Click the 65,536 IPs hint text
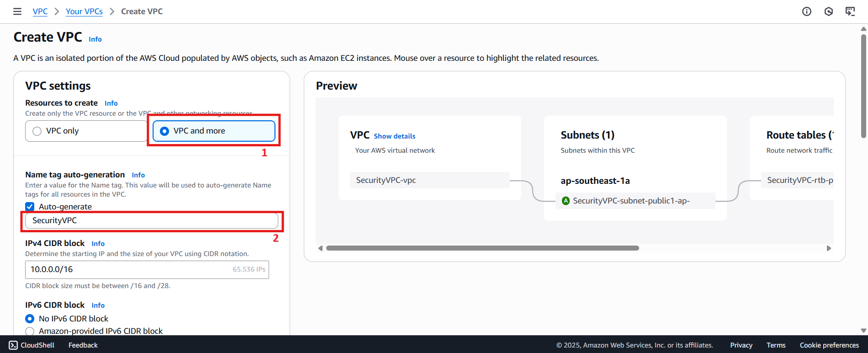 pyautogui.click(x=249, y=269)
